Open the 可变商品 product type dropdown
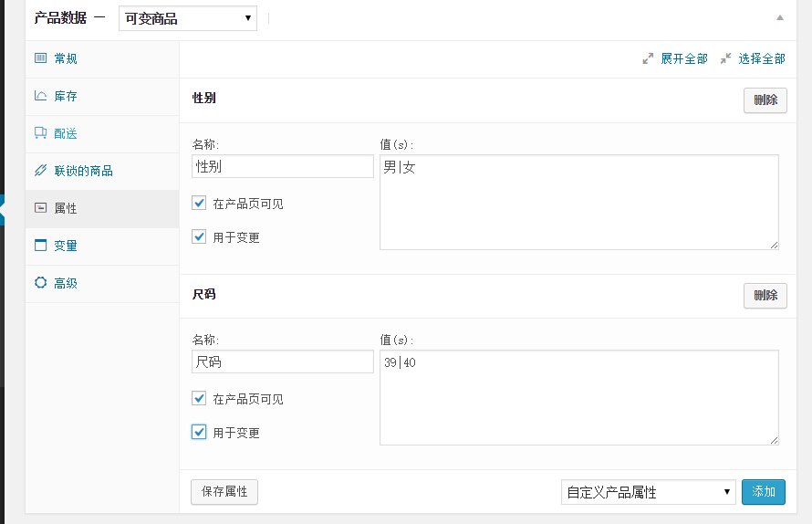The width and height of the screenshot is (812, 524). point(188,18)
